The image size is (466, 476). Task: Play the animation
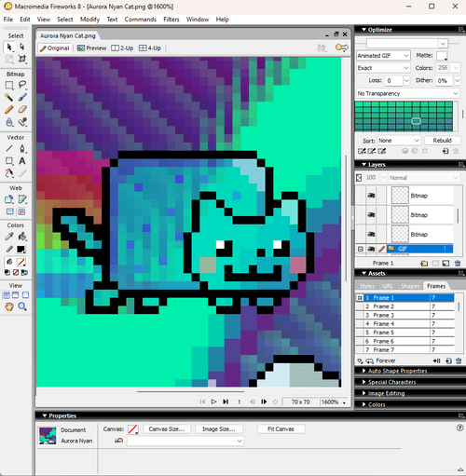[x=213, y=401]
